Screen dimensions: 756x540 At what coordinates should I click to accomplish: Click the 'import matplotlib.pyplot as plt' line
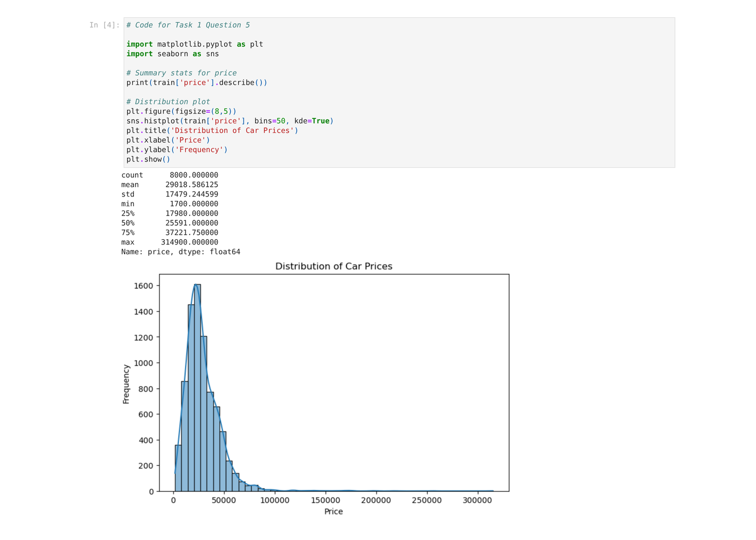[x=194, y=44]
